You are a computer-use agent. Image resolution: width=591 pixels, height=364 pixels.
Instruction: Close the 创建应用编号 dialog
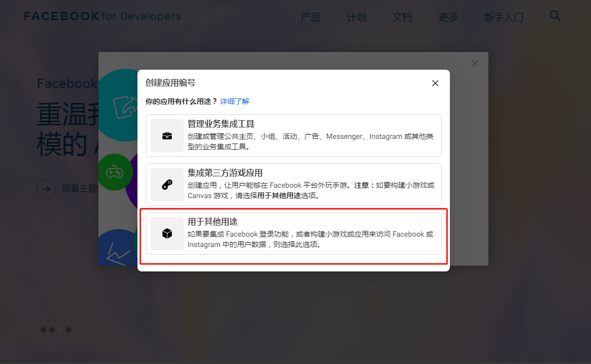pos(435,83)
